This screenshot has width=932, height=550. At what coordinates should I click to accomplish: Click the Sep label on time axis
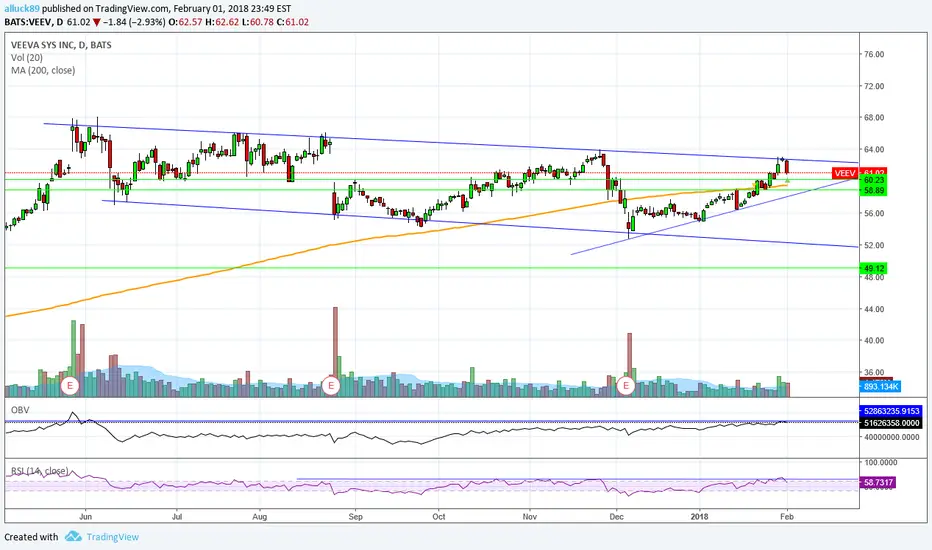click(x=355, y=516)
